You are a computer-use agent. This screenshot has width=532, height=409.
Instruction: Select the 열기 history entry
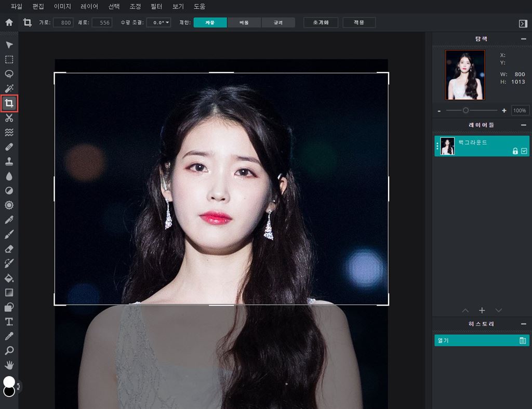click(482, 340)
